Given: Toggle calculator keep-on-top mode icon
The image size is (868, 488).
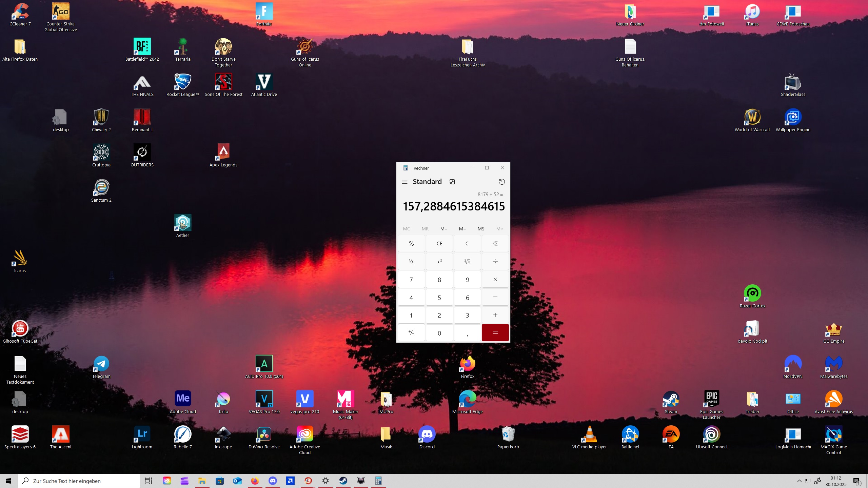Looking at the screenshot, I should click(x=452, y=182).
